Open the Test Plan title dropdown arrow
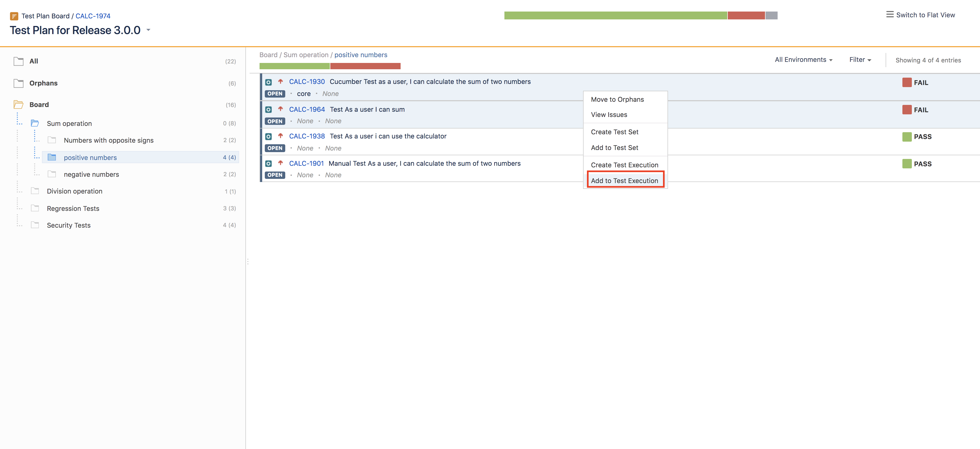This screenshot has width=980, height=449. (x=148, y=30)
